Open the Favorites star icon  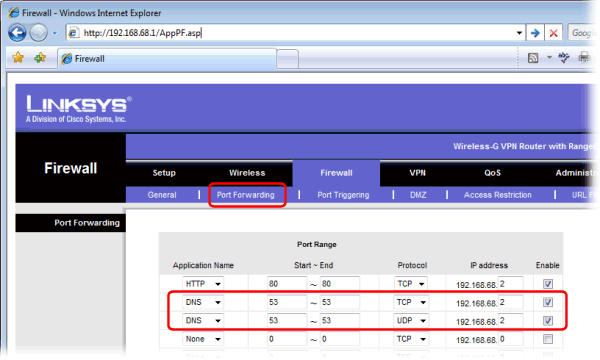pos(18,58)
